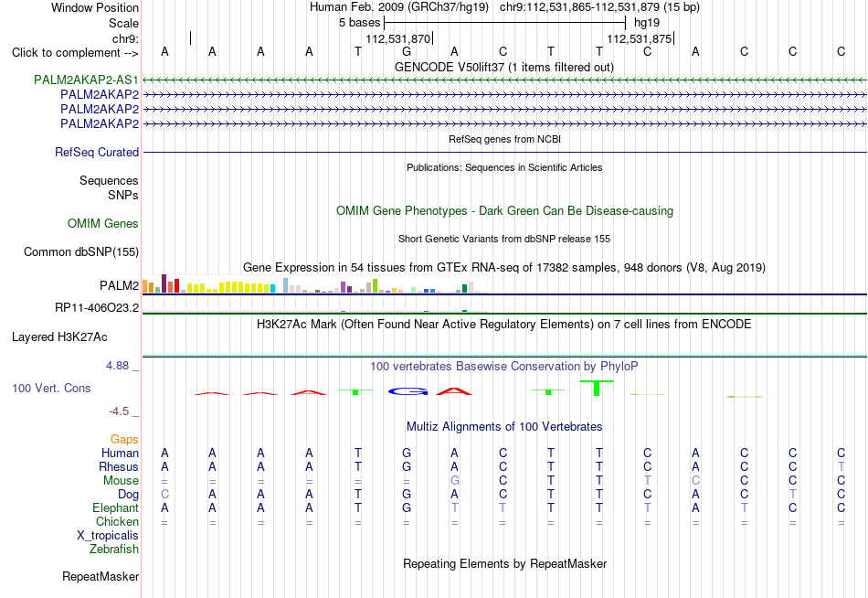868x598 pixels.
Task: Open the RefSeq Curated track label
Action: [96, 152]
